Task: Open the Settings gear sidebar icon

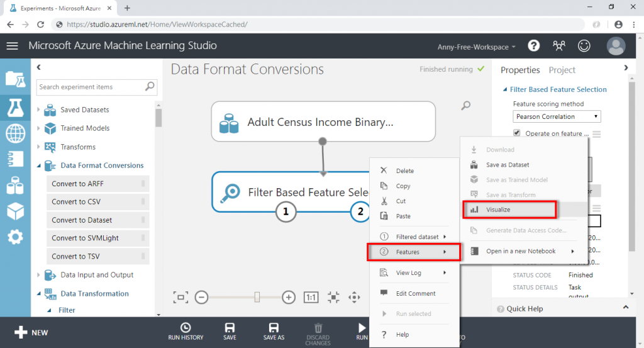Action: coord(15,237)
